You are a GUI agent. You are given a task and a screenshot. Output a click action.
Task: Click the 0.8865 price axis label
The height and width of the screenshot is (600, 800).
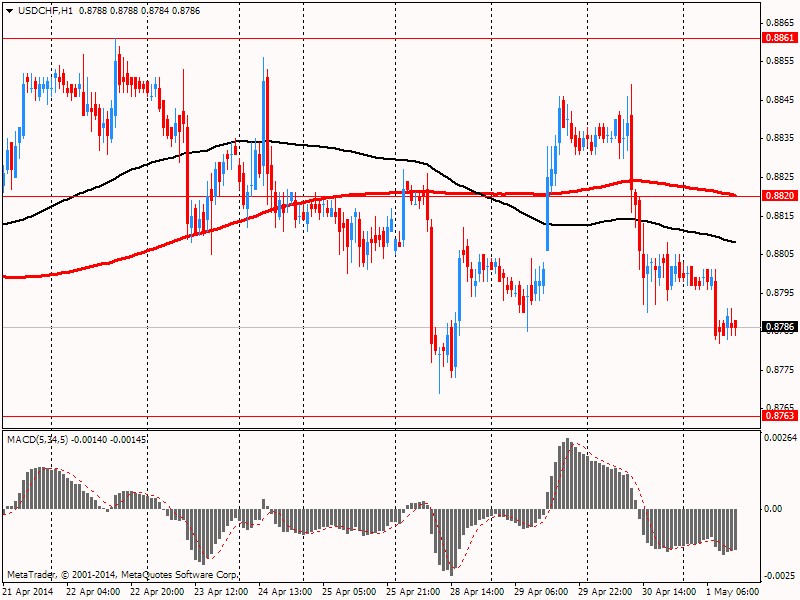pos(780,23)
